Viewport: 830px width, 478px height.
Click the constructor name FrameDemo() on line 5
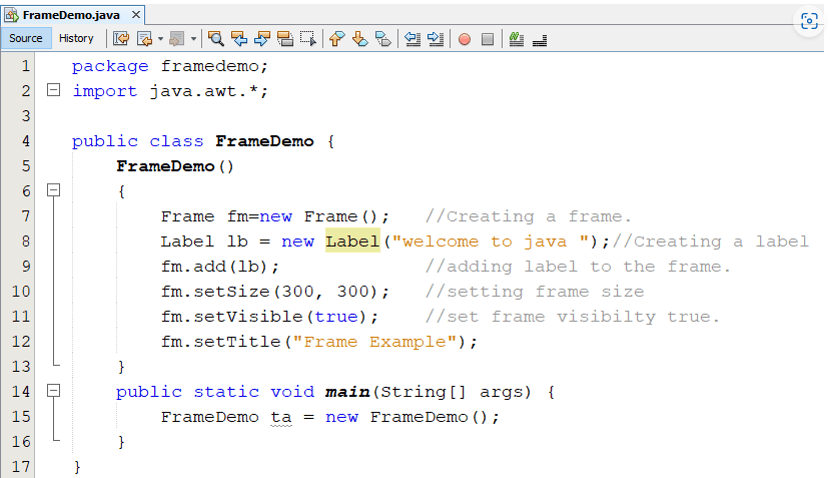coord(175,166)
